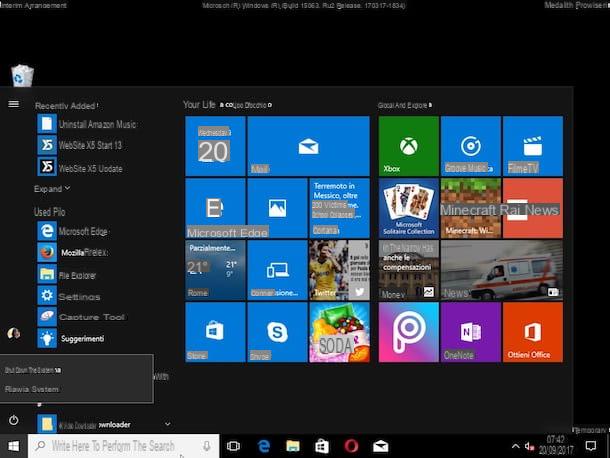Open File Explorer from taskbar
This screenshot has height=458, width=610.
[x=293, y=446]
